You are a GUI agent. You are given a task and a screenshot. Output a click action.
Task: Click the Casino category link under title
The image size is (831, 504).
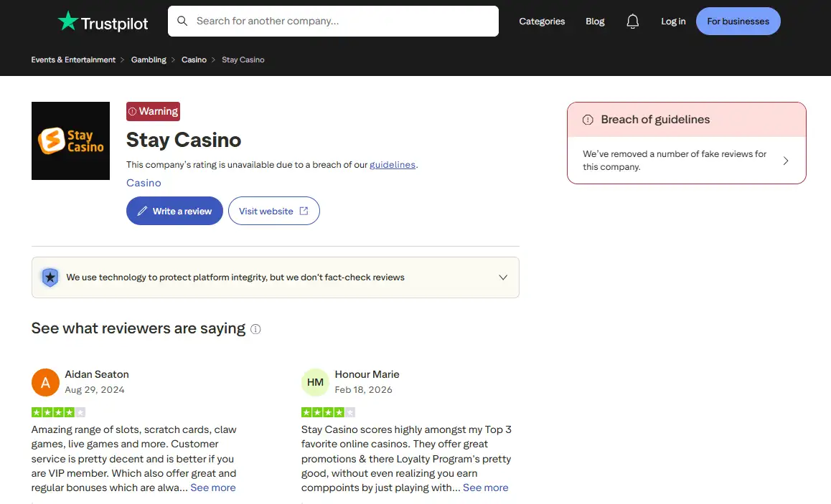coord(144,183)
